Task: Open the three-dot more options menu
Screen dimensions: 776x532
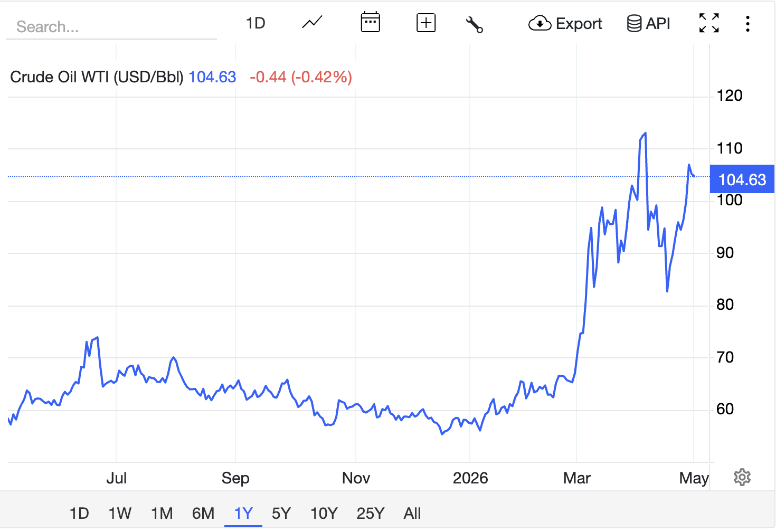Action: coord(747,24)
